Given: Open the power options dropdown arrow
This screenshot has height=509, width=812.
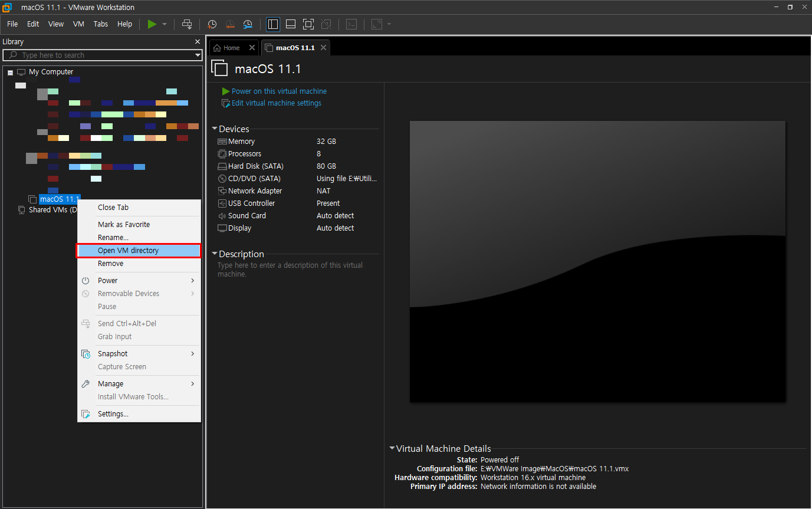Looking at the screenshot, I should (x=165, y=24).
